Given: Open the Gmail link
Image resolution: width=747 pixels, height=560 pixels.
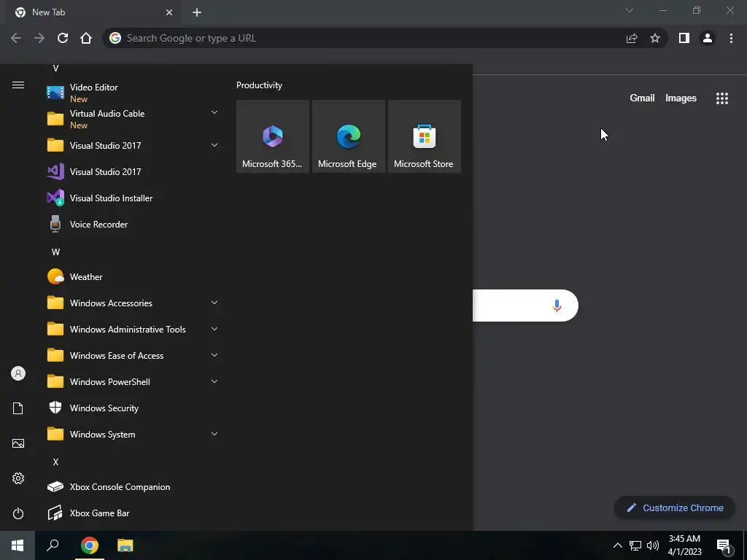Looking at the screenshot, I should click(x=642, y=98).
